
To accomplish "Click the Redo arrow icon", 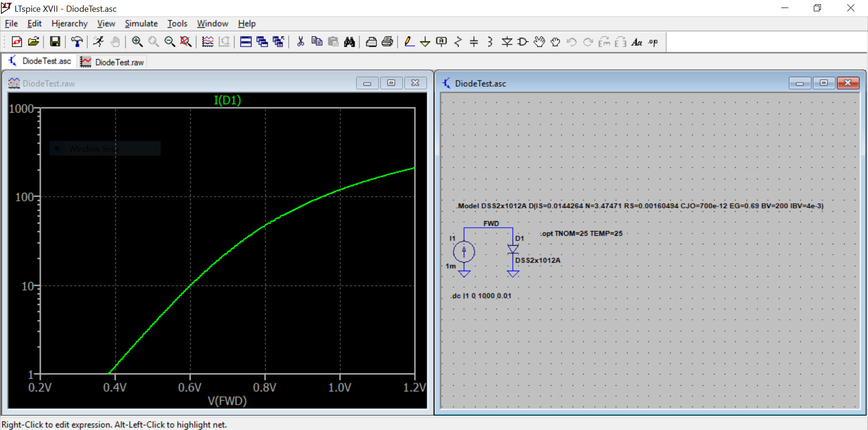I will coord(588,42).
